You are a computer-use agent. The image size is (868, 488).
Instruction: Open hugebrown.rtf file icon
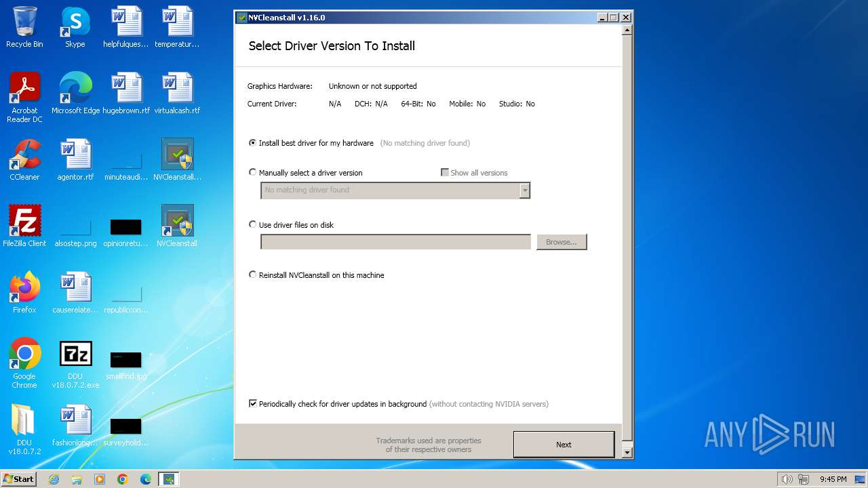tap(126, 94)
